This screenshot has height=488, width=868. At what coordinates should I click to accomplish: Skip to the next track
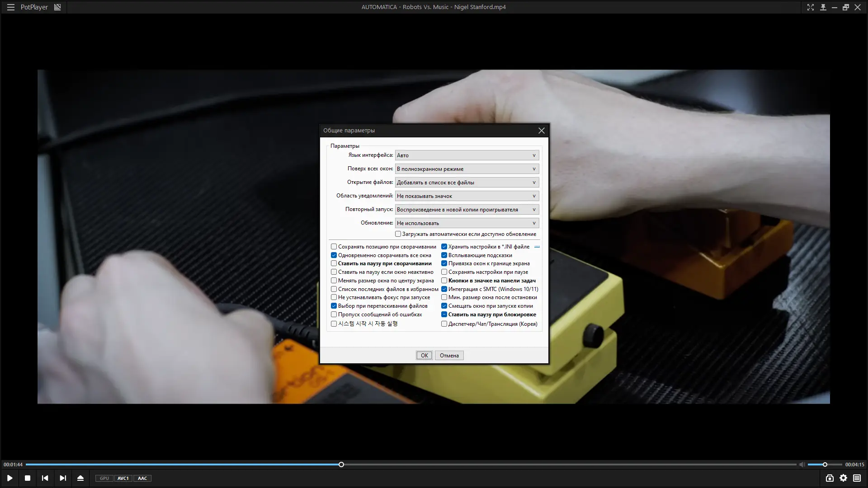point(63,478)
